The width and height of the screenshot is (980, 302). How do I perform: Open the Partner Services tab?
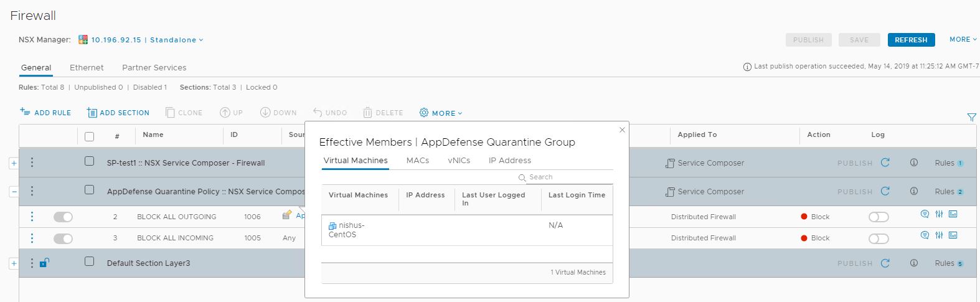[x=154, y=67]
